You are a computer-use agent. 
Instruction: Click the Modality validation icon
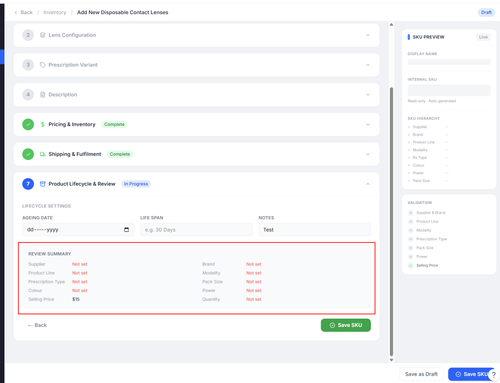pyautogui.click(x=411, y=230)
